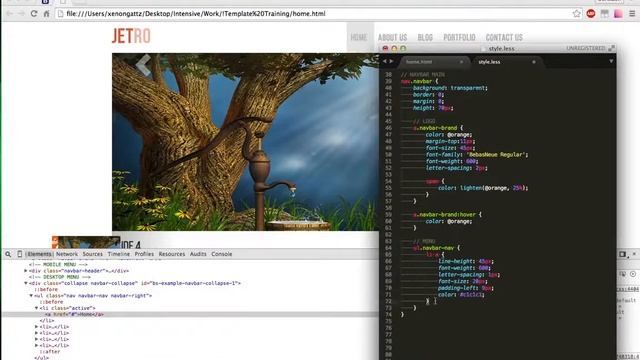Open the CONTACT US nav link
The image size is (640, 360).
[x=504, y=38]
